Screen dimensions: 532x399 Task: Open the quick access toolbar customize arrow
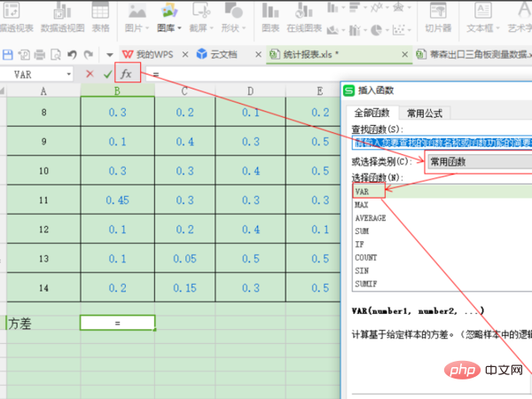[x=109, y=55]
